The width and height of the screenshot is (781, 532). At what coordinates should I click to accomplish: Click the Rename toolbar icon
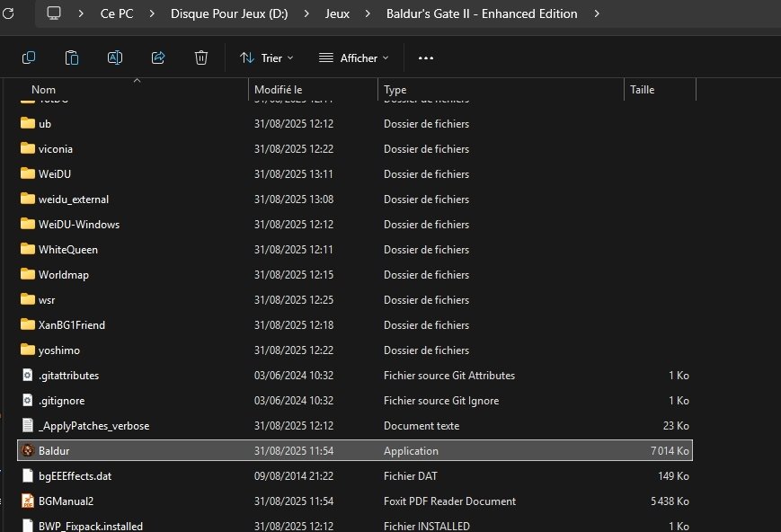[115, 58]
